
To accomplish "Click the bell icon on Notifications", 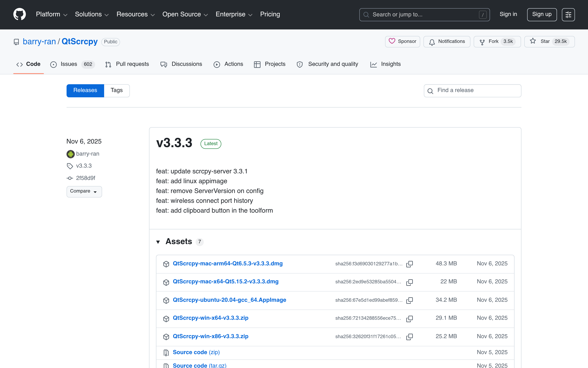I will pos(432,42).
